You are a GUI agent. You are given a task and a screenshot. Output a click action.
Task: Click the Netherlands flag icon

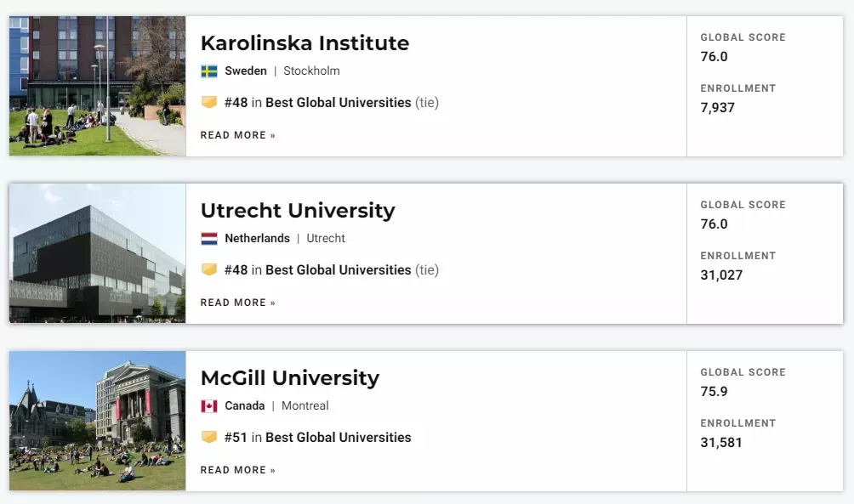coord(209,238)
